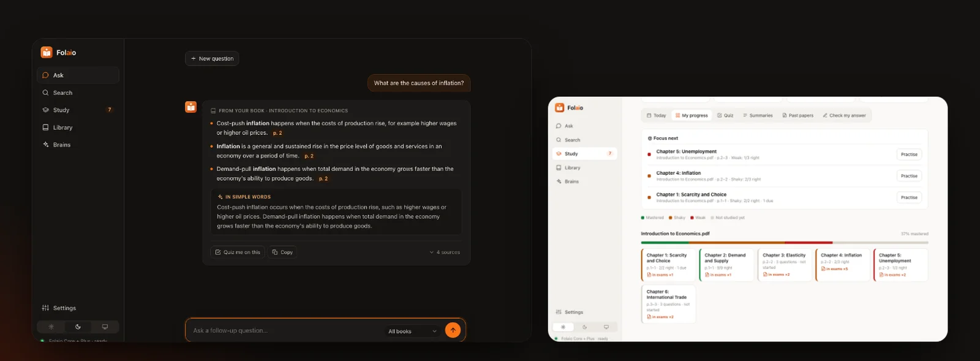Click the Not studied yet legend entry

pos(728,218)
